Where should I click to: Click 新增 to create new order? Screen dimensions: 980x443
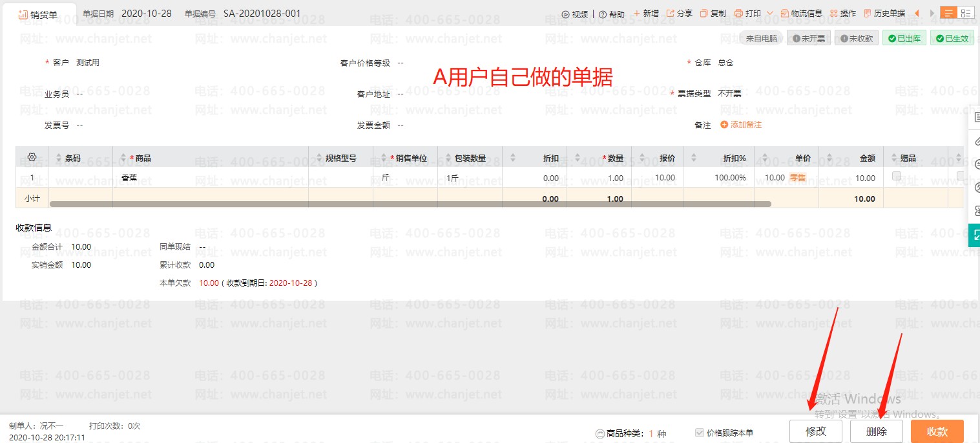(x=646, y=14)
